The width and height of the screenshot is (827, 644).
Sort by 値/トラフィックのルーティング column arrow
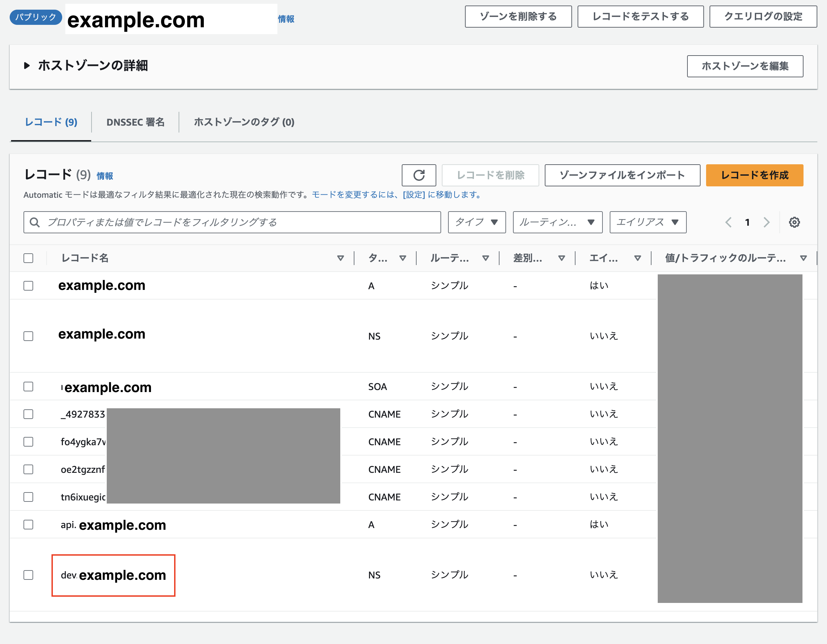(804, 258)
